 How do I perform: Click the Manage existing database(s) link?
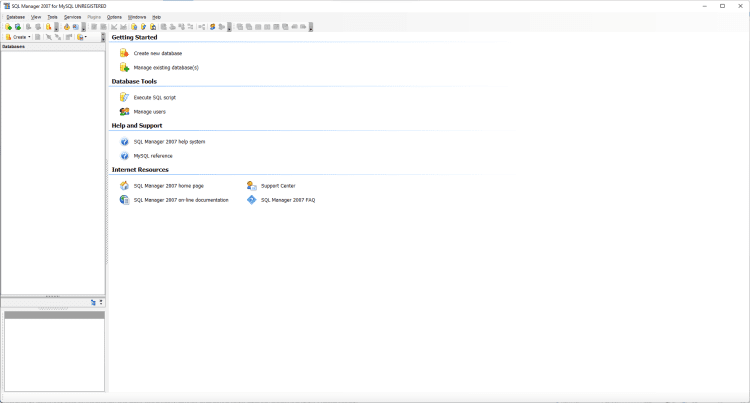166,68
